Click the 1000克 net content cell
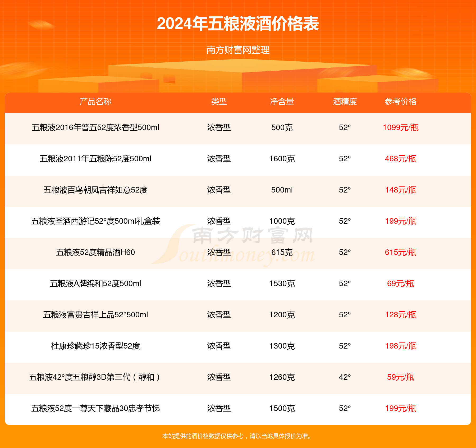Screen dimensions: 476x448 click(282, 221)
